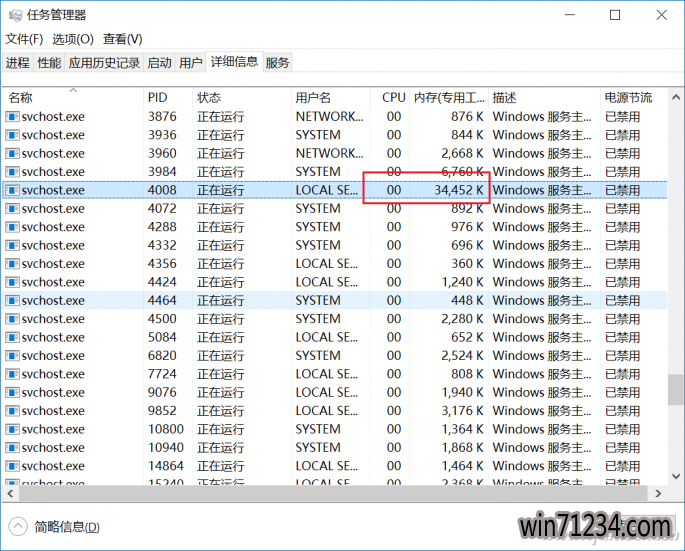This screenshot has width=685, height=551.
Task: Click LOCAL SE... user for PID 7724
Action: point(327,374)
